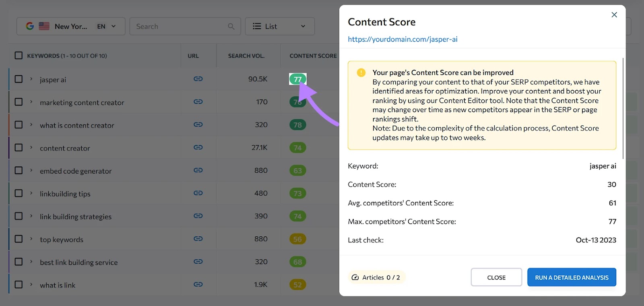Sort by SEARCH VOL. column header
Viewport: 644px width, 306px height.
pos(246,56)
